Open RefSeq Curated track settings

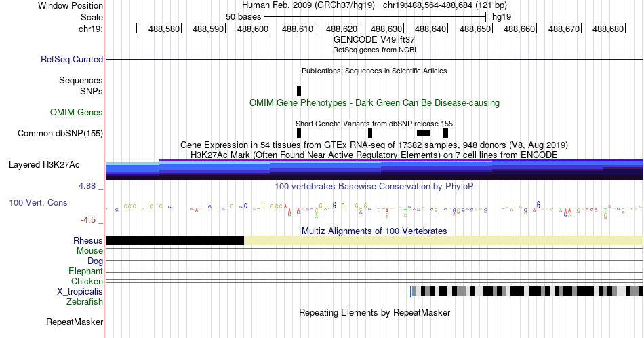click(x=72, y=59)
